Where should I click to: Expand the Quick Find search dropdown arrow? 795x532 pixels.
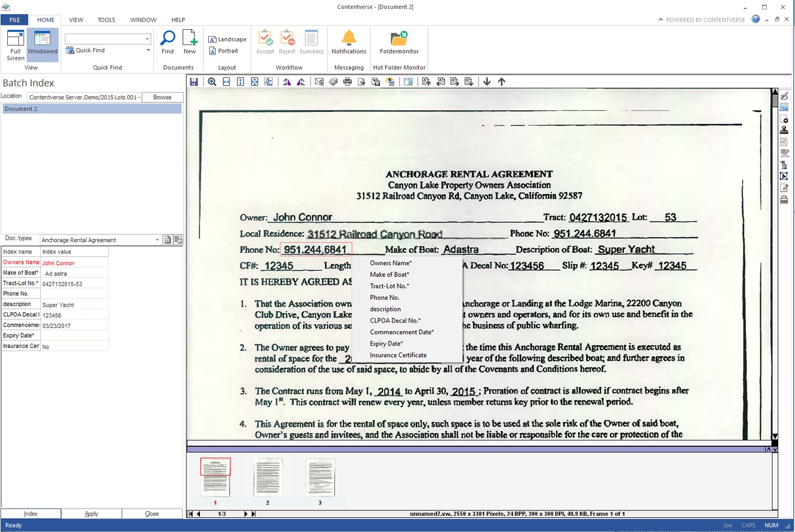tap(147, 39)
